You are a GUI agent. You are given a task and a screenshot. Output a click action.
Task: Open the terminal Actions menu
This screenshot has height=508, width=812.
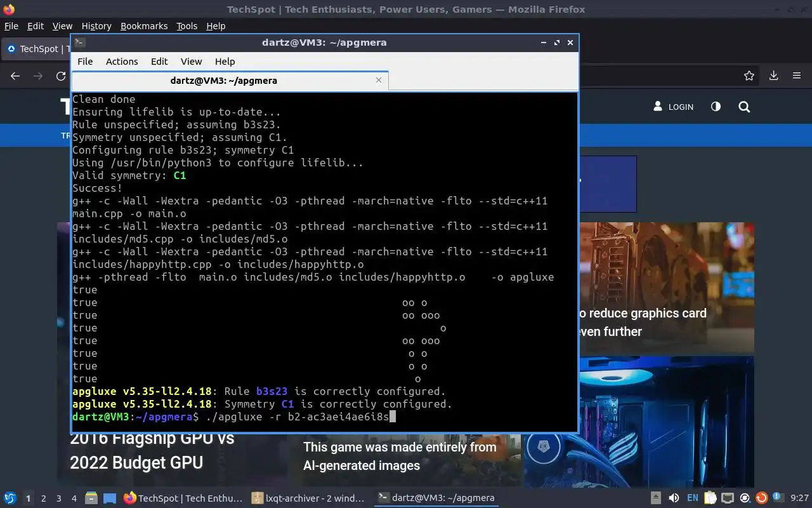122,62
